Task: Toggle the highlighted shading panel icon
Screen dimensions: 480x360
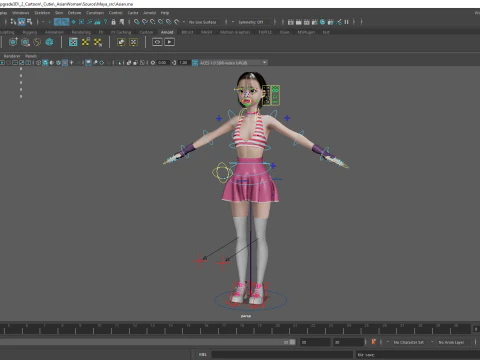Action: point(45,63)
